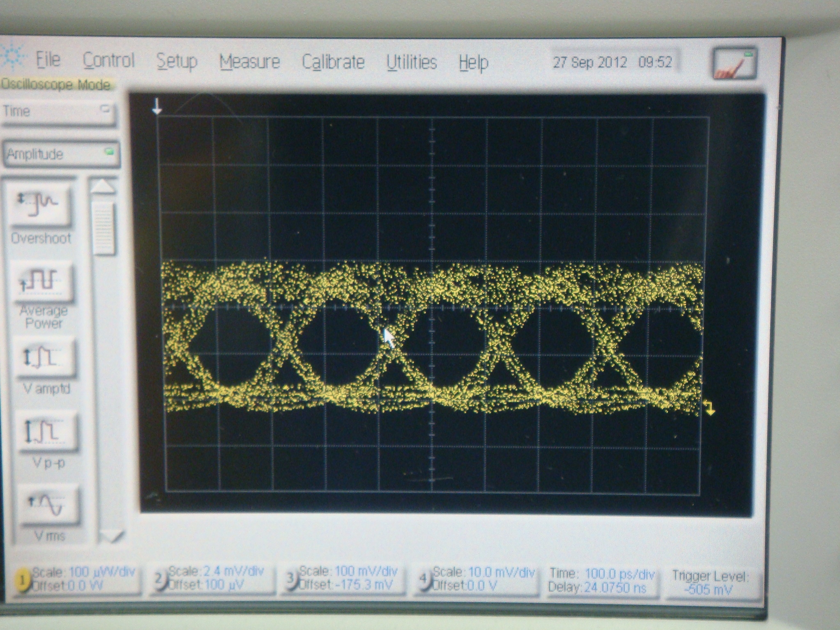Open the Utilities menu
This screenshot has width=840, height=630.
pyautogui.click(x=411, y=62)
